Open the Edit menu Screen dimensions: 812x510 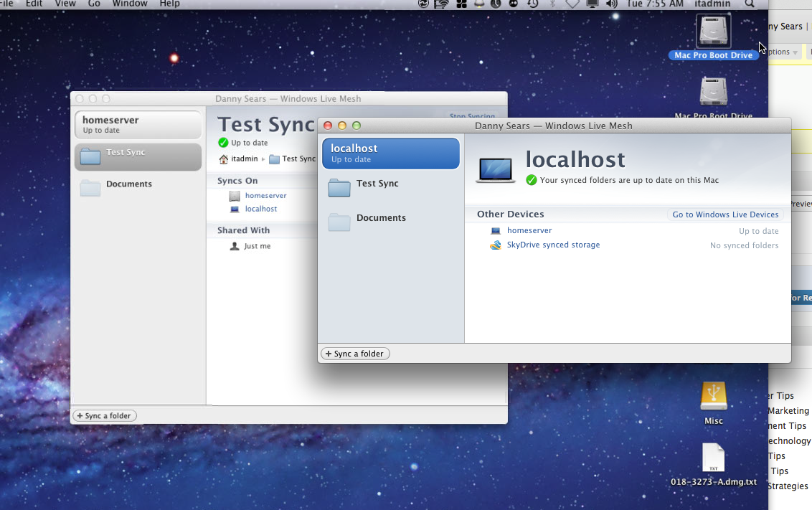click(x=34, y=4)
